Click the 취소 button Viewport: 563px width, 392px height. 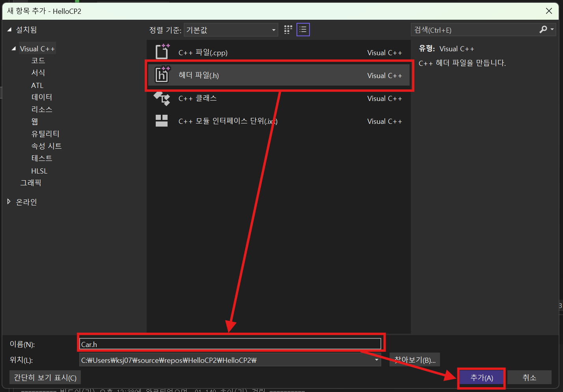(529, 377)
